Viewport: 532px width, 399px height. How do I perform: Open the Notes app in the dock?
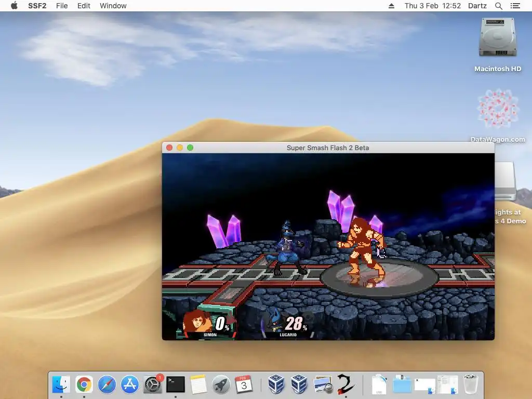[198, 384]
